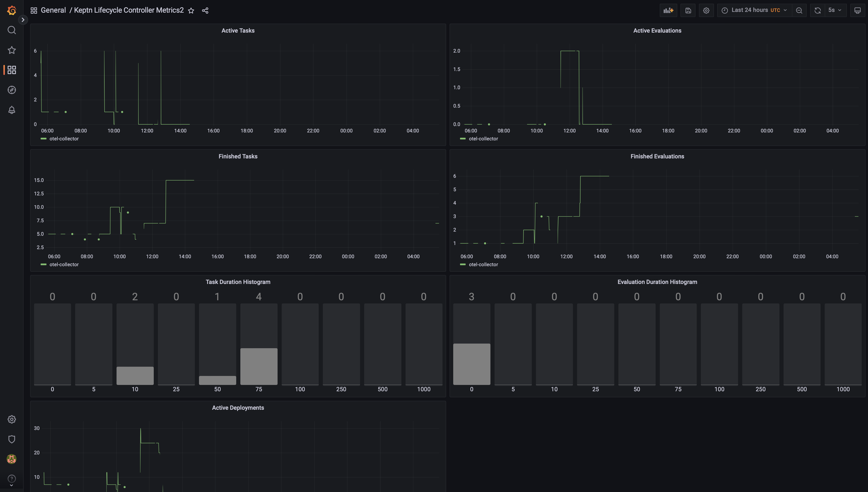Open the search dashboards icon

(11, 30)
